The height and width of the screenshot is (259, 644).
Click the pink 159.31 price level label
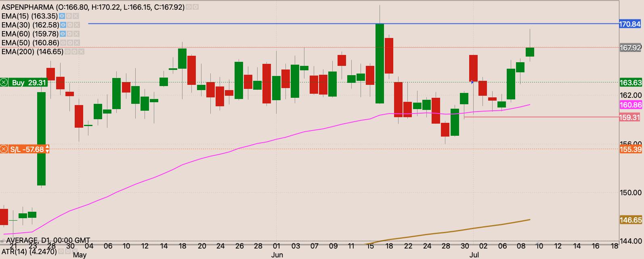pyautogui.click(x=630, y=118)
